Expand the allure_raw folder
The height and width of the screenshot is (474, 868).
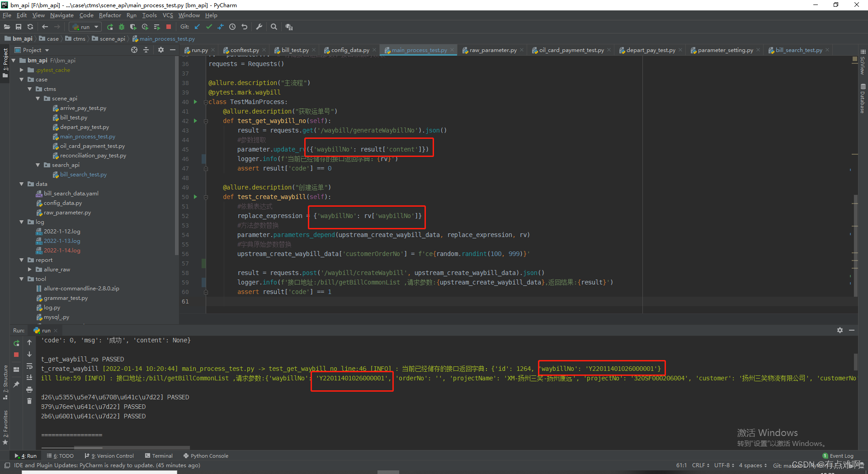30,270
